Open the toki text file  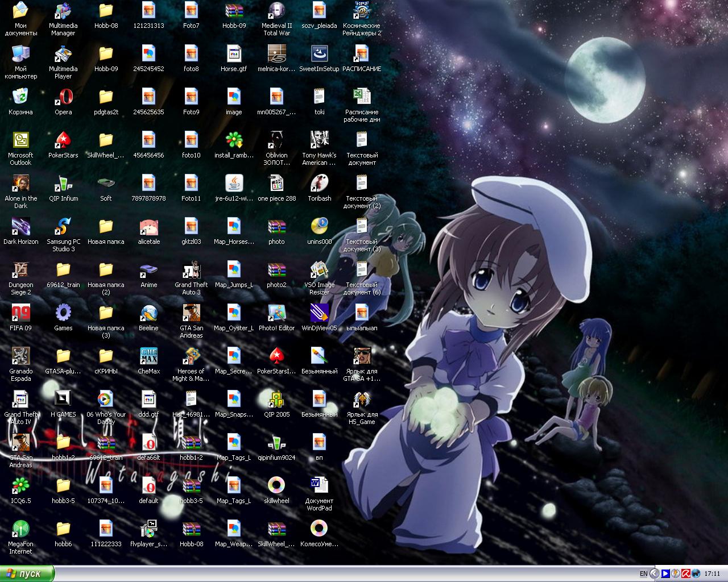[319, 97]
